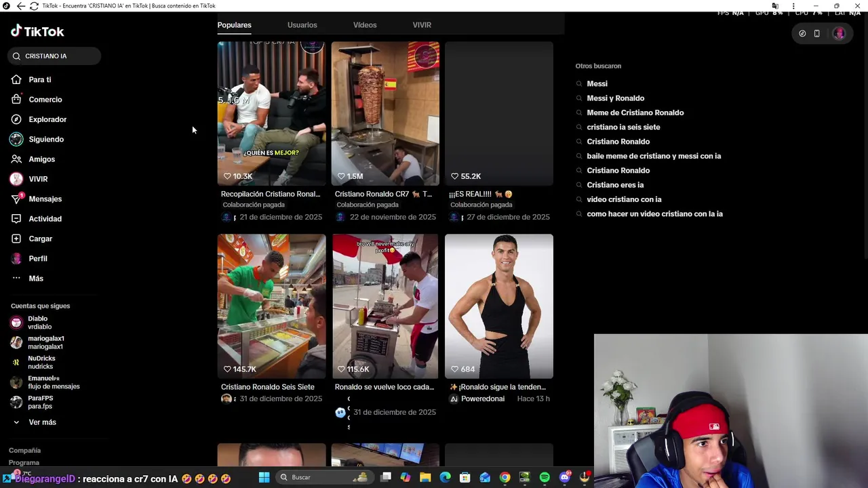Click the browser back arrow
Screen dimensions: 868x488
click(21, 6)
